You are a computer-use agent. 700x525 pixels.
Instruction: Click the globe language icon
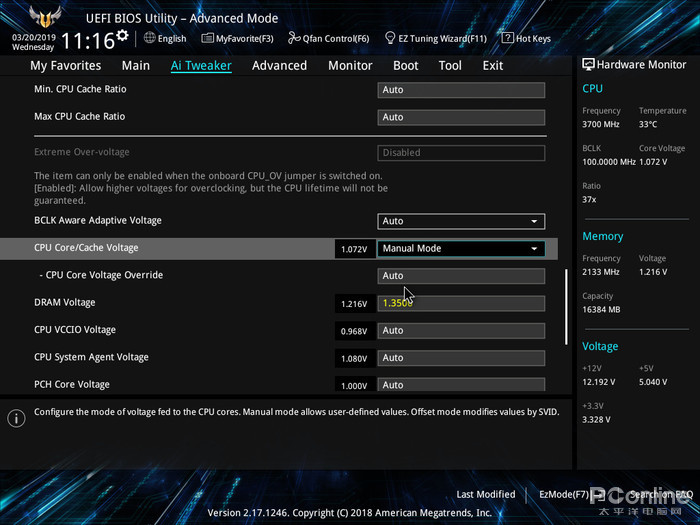150,38
